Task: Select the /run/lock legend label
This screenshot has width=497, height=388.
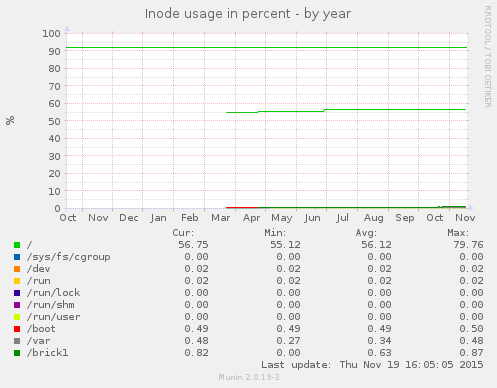Action: point(54,293)
